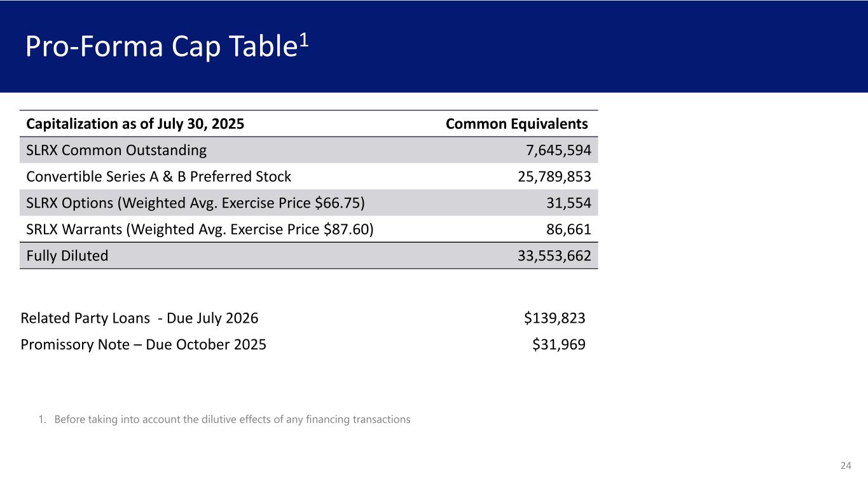Screen dimensions: 868x488
Task: Select the SRLX Warrants row label
Action: pyautogui.click(x=200, y=229)
